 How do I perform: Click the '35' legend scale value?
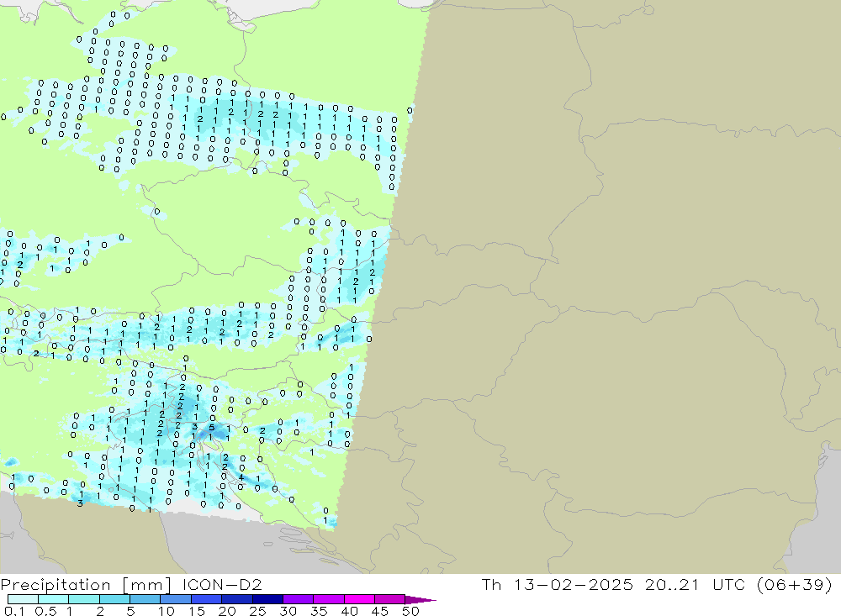point(319,611)
